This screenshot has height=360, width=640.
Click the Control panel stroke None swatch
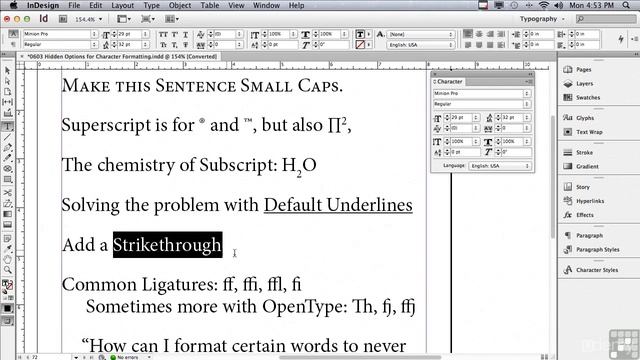360,44
